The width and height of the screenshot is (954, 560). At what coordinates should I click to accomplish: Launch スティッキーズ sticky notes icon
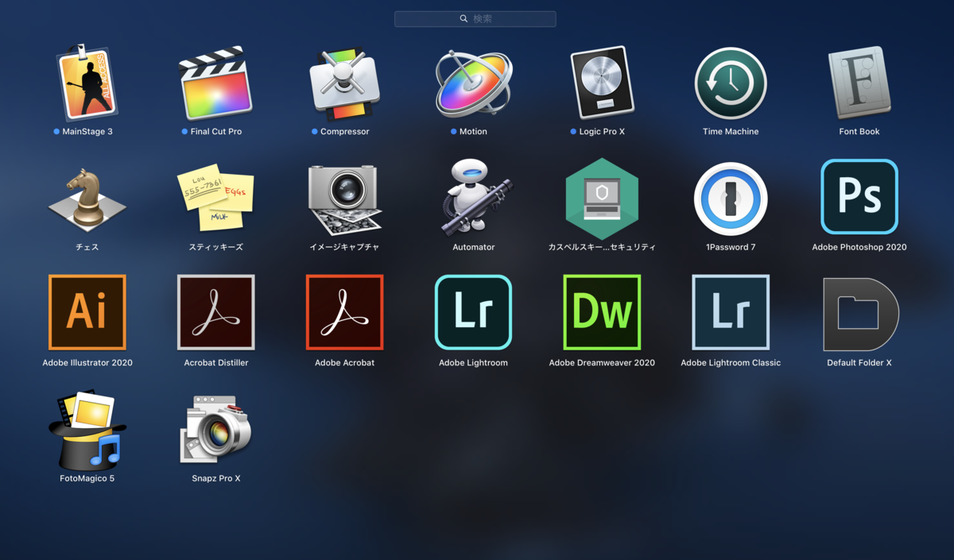215,198
